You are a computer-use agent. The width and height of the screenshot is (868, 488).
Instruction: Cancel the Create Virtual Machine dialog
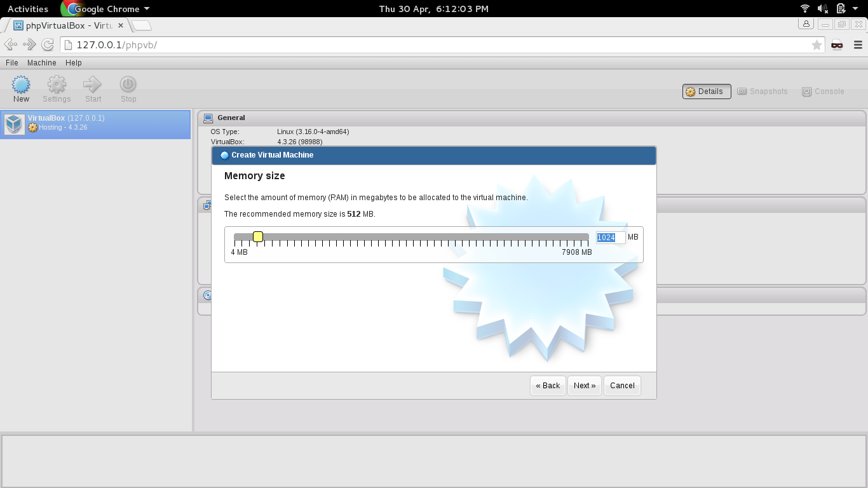(x=622, y=386)
